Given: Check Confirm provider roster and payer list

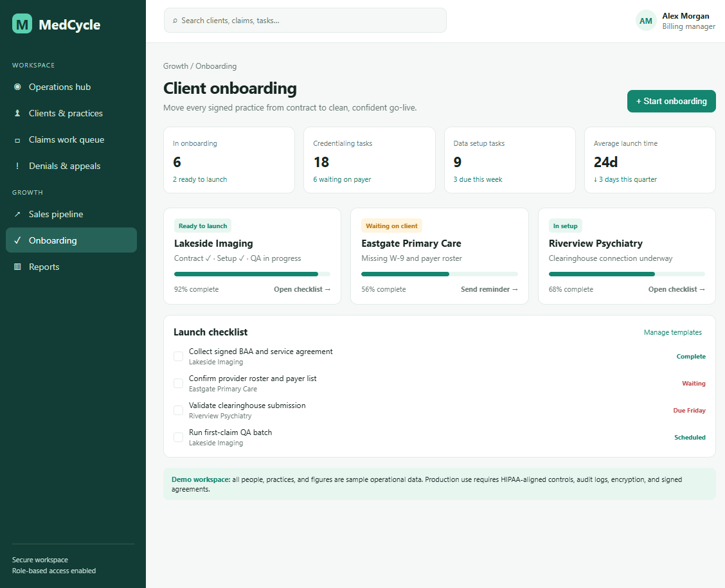Looking at the screenshot, I should pyautogui.click(x=178, y=383).
